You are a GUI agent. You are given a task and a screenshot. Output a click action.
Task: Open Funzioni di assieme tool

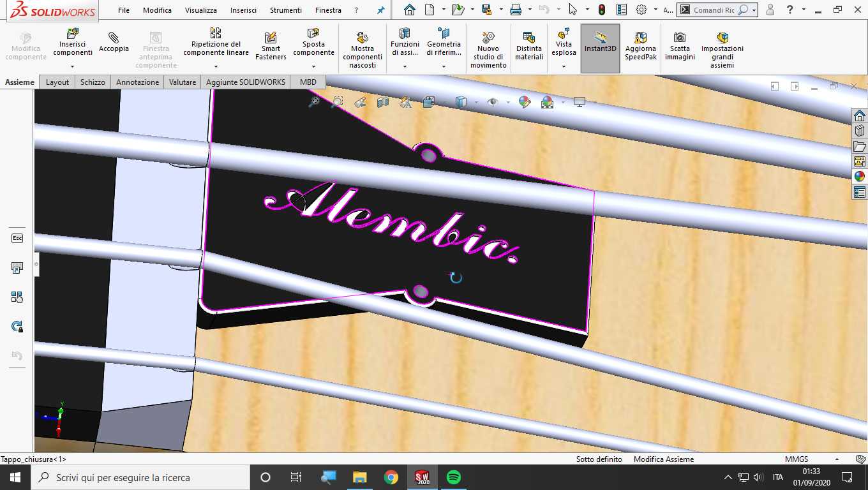point(405,42)
